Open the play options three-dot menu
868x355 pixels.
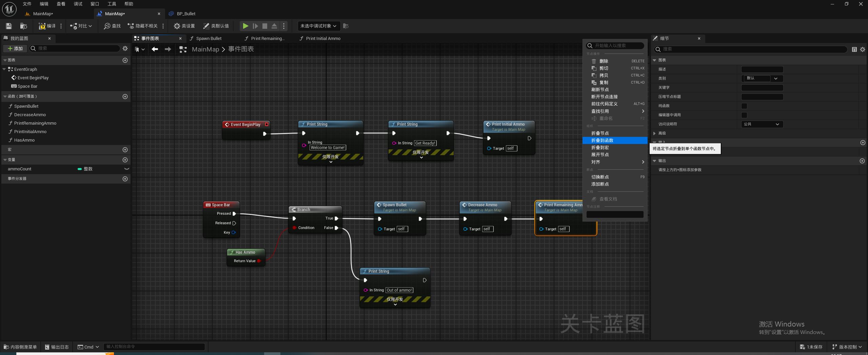(284, 26)
